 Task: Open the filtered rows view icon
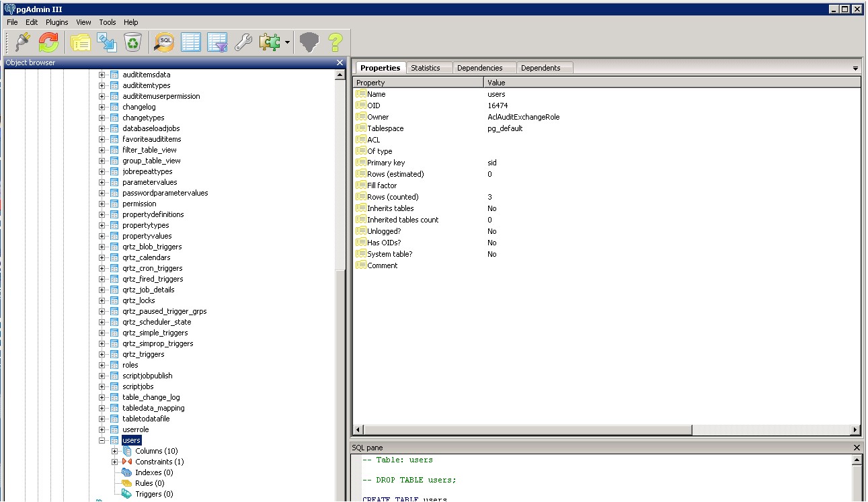point(217,42)
